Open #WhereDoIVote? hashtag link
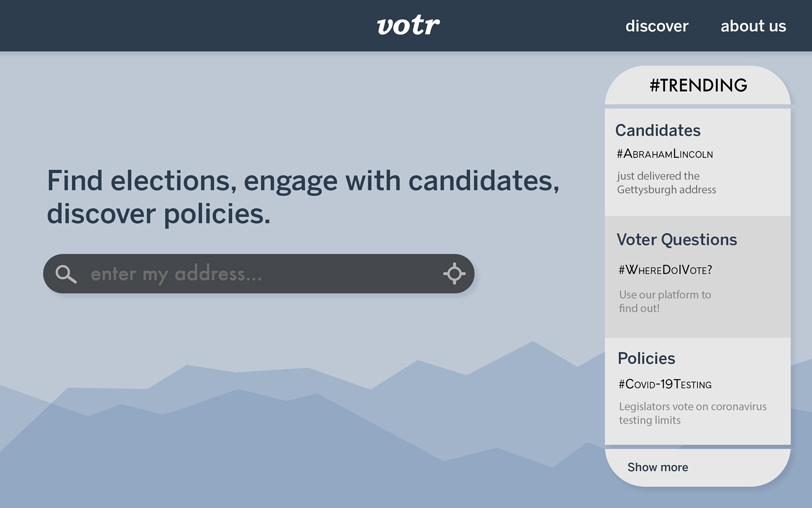812x508 pixels. 665,270
